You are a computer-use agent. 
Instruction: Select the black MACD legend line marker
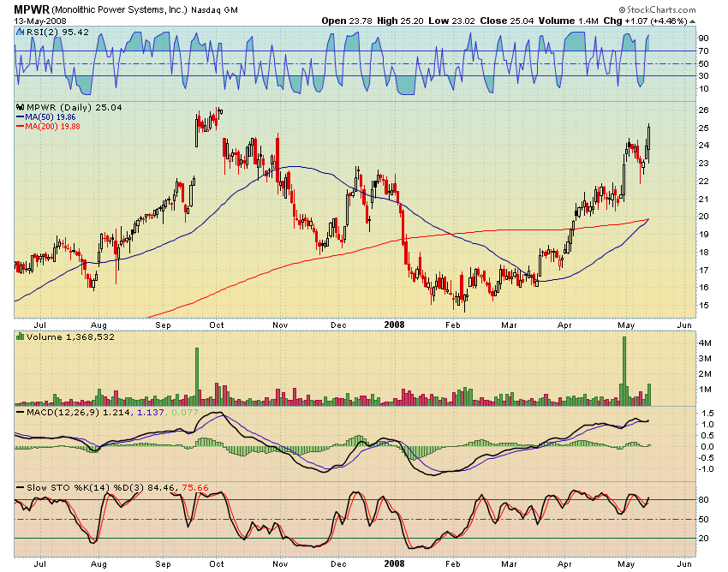pyautogui.click(x=20, y=412)
